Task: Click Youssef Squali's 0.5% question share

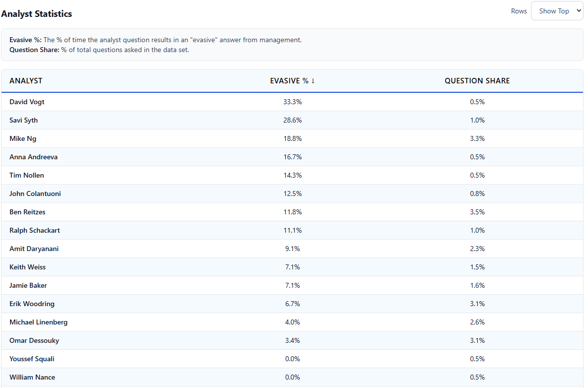Action: pyautogui.click(x=477, y=359)
